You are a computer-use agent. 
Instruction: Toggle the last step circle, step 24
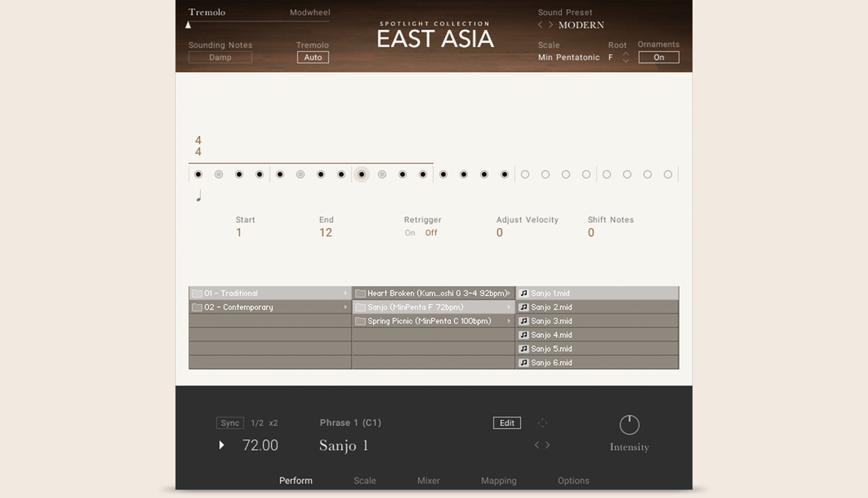point(668,175)
